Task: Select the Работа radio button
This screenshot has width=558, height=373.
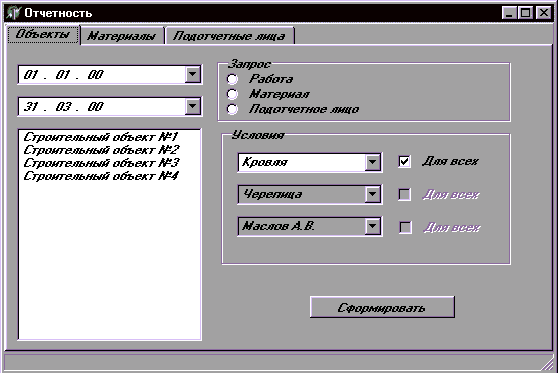Action: tap(232, 79)
